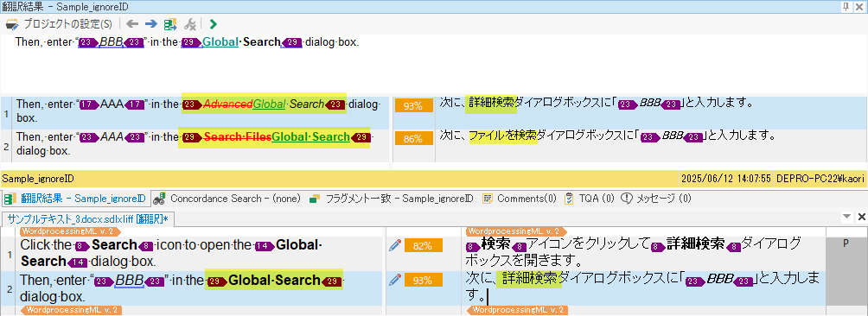Click inserted green Global Search text in match 2
This screenshot has height=316, width=868.
click(x=310, y=136)
